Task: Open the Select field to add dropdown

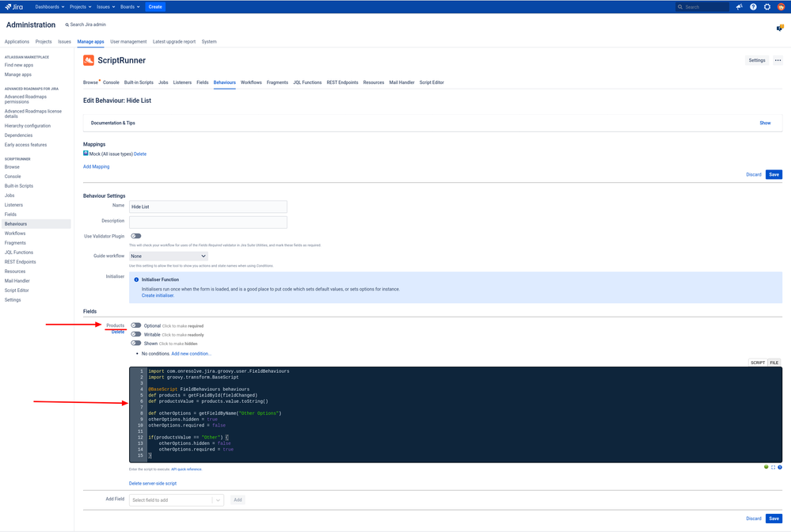Action: tap(176, 500)
